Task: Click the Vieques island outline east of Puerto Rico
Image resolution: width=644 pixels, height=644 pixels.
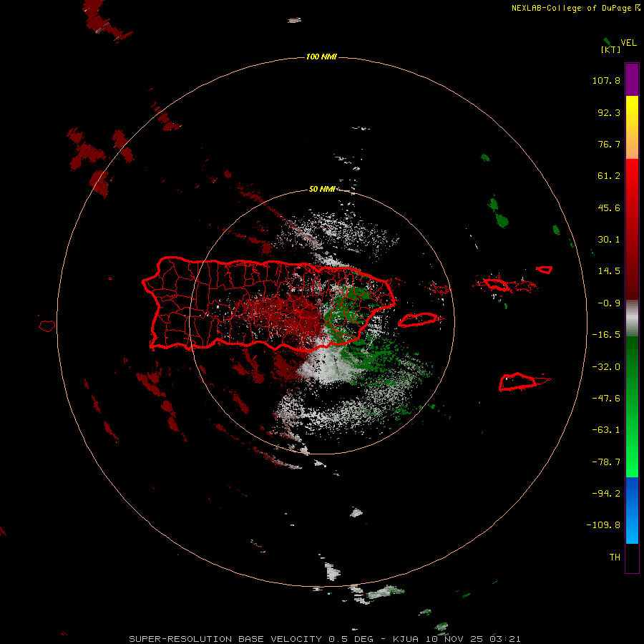Action: tap(419, 320)
